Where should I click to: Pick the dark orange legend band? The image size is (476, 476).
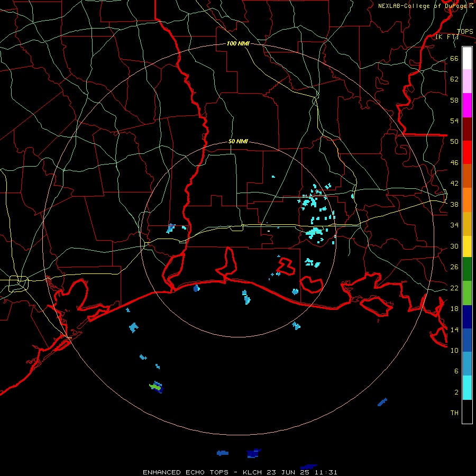(x=467, y=176)
